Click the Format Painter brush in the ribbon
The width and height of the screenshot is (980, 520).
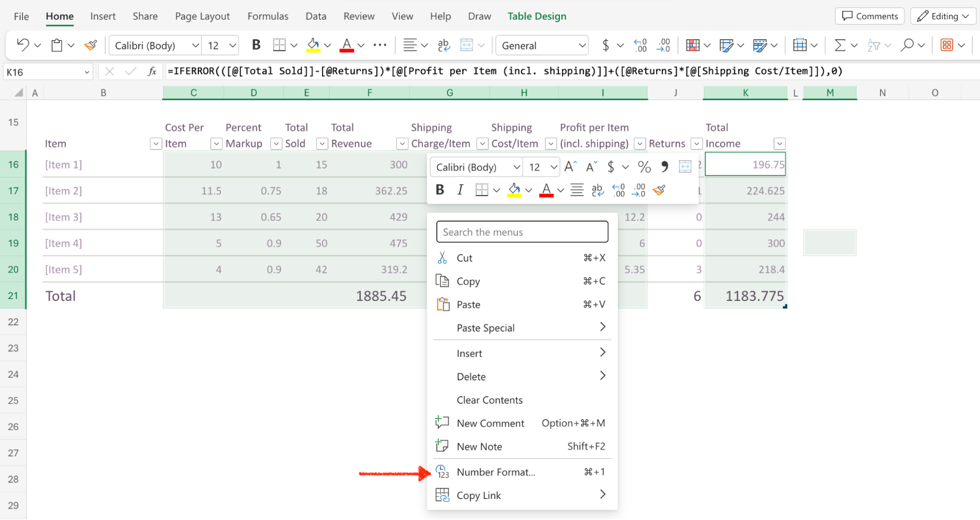tap(91, 46)
